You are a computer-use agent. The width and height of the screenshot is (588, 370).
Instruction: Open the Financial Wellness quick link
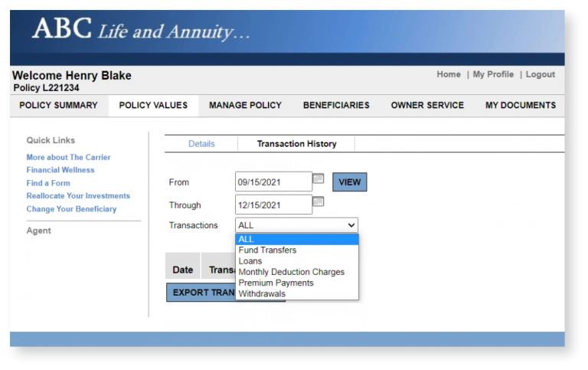pyautogui.click(x=60, y=170)
